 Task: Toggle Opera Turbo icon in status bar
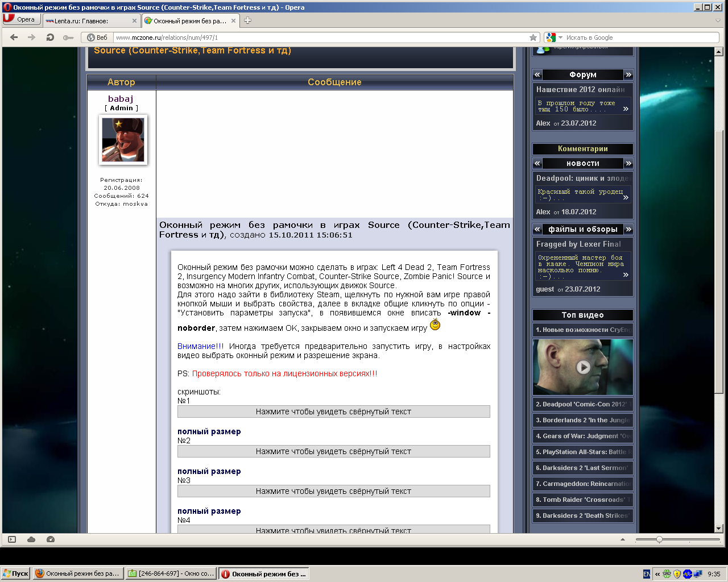(51, 539)
